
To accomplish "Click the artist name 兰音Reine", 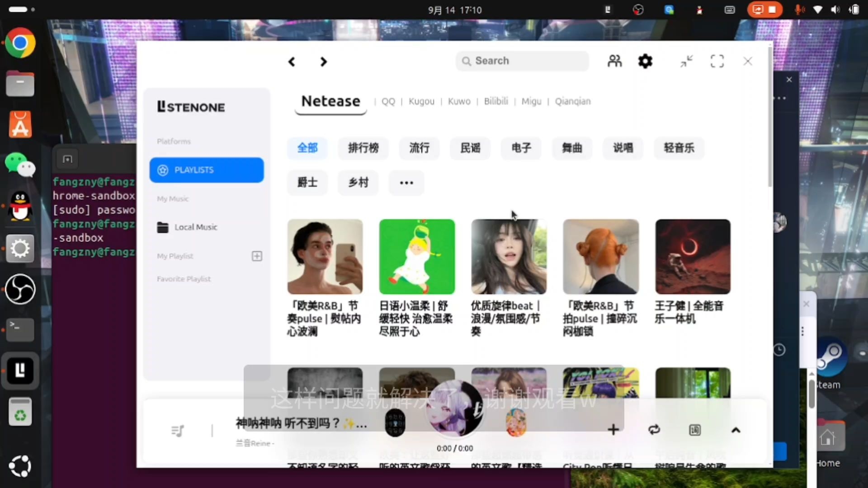I will pyautogui.click(x=255, y=443).
